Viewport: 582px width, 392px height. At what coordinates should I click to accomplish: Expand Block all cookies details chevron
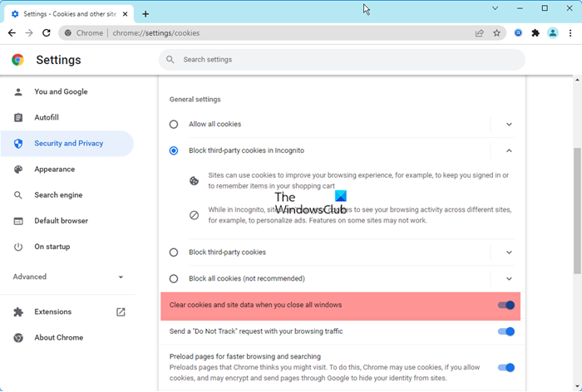click(x=509, y=279)
